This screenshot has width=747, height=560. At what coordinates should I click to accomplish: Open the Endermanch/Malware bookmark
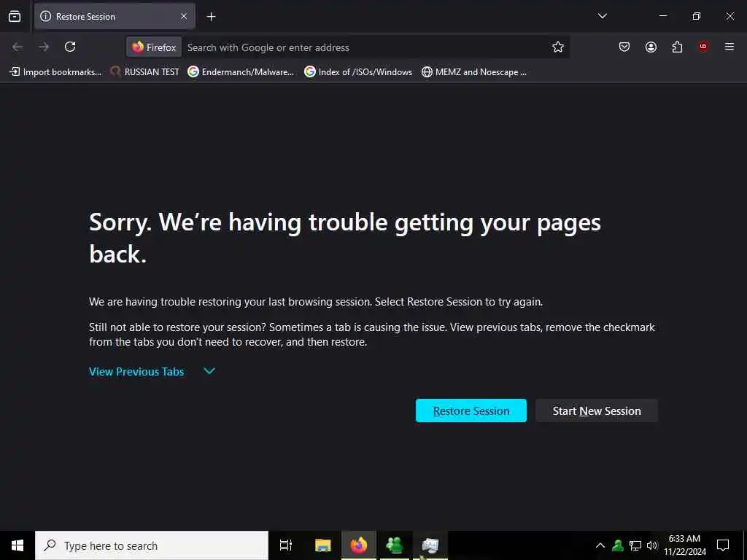click(241, 72)
